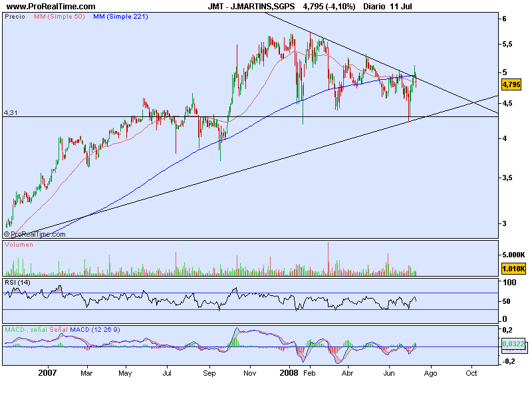The width and height of the screenshot is (532, 399).
Task: Click the 5,5 price axis label
Action: (x=507, y=45)
